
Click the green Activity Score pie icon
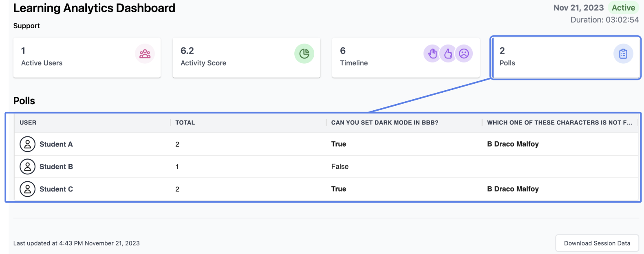(x=304, y=54)
